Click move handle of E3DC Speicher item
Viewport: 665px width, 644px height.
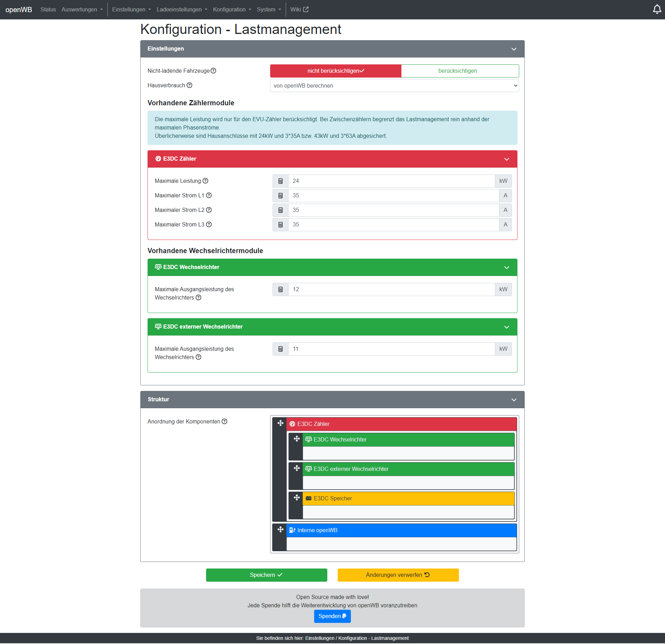pos(297,498)
